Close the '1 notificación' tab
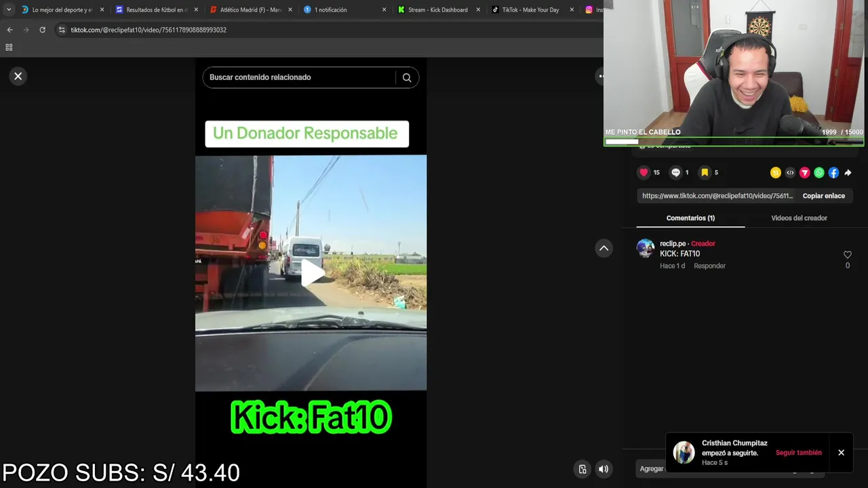Image resolution: width=868 pixels, height=488 pixels. pos(384,10)
